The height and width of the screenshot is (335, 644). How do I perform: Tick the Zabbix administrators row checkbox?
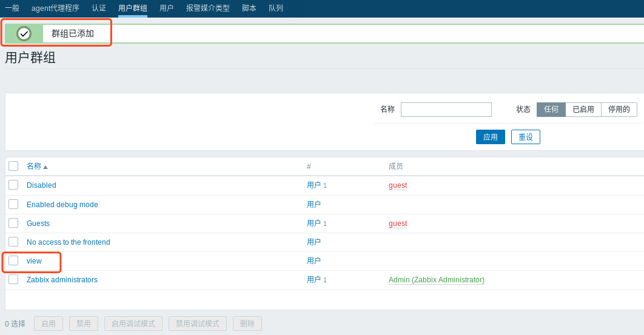[13, 279]
